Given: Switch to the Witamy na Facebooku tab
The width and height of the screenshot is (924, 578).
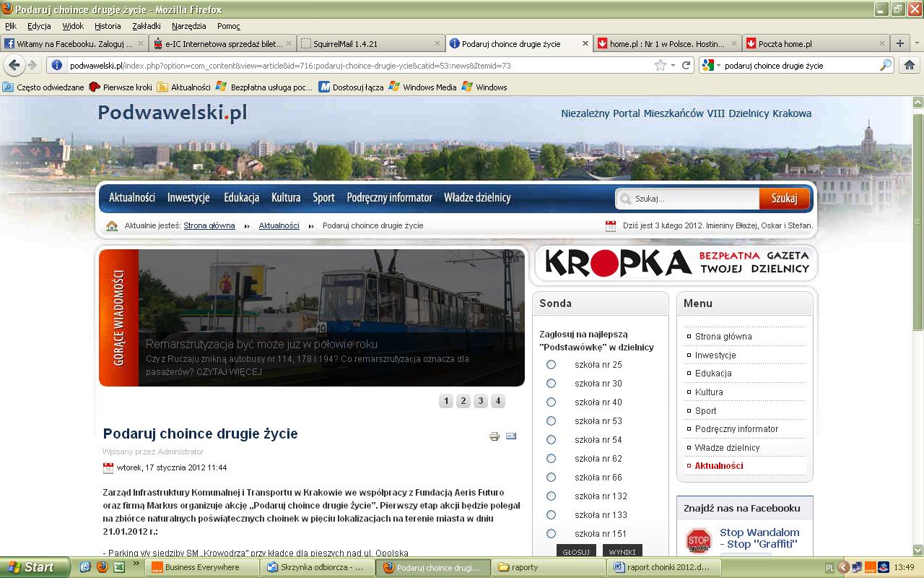Looking at the screenshot, I should pyautogui.click(x=74, y=43).
